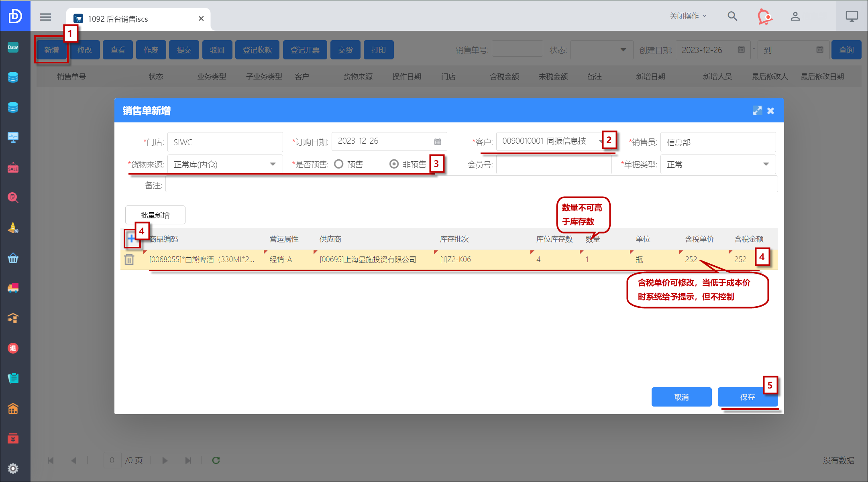Viewport: 868px width, 482px height.
Task: Click the 含税单价 cell with value 252
Action: (x=703, y=260)
